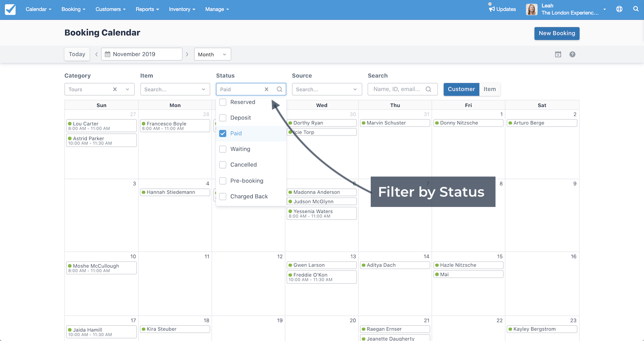Open Freddie O'Kon booking
The width and height of the screenshot is (644, 341).
point(322,277)
